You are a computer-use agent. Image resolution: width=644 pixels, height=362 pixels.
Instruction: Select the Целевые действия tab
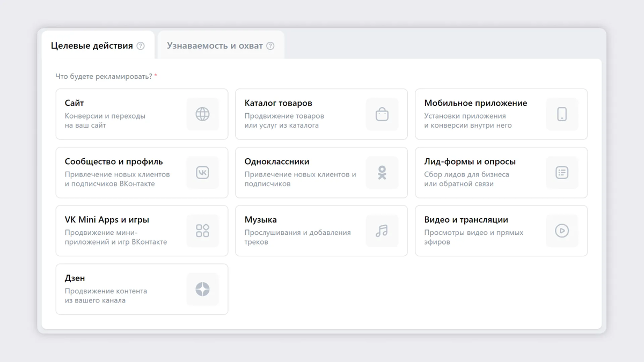(x=91, y=46)
